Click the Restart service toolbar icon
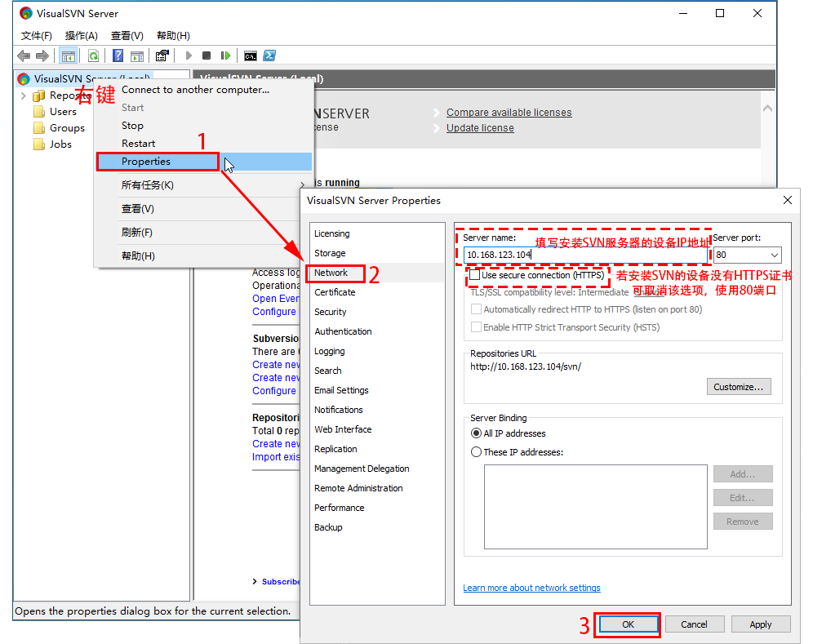 coord(225,56)
